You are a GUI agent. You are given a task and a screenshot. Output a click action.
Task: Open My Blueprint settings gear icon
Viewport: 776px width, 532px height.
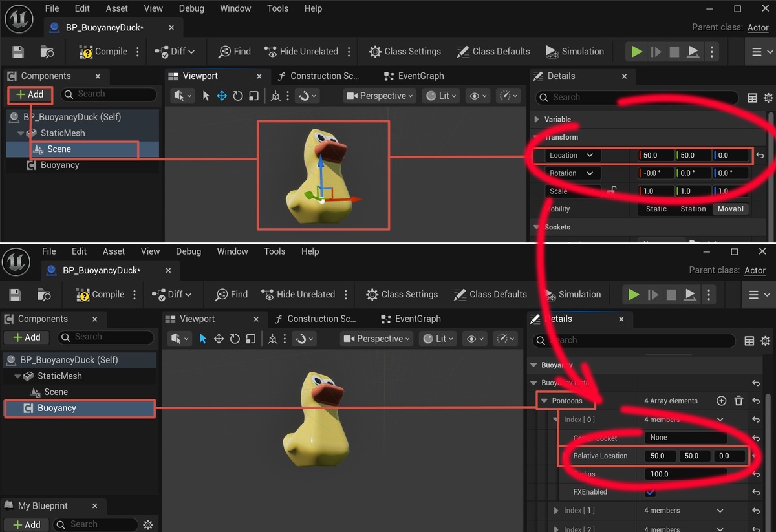click(x=148, y=525)
